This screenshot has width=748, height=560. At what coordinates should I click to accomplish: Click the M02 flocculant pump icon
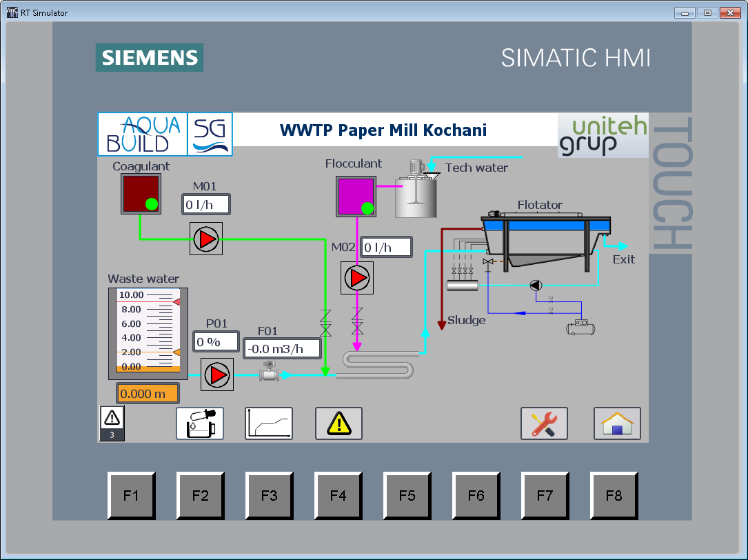click(x=357, y=278)
